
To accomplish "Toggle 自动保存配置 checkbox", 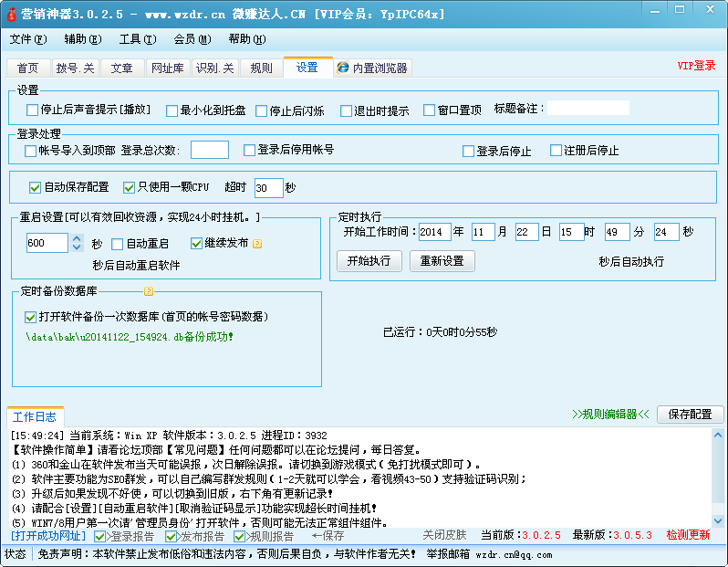I will coord(36,187).
